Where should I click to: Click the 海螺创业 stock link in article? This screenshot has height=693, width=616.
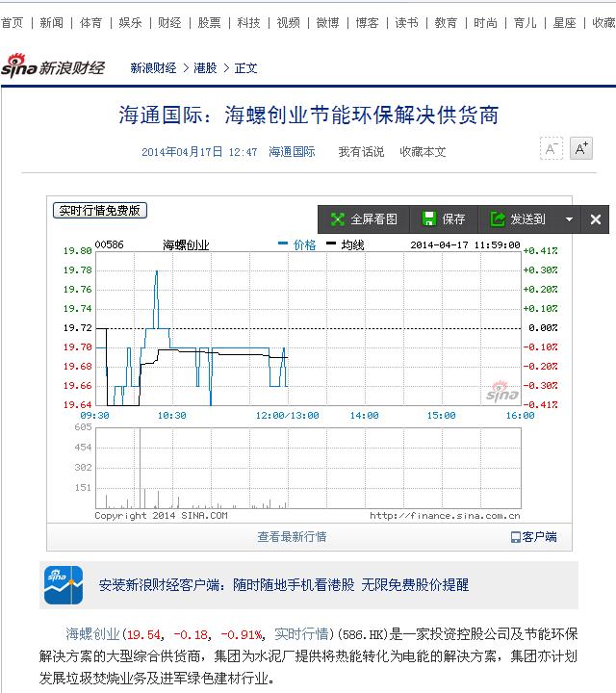(92, 634)
